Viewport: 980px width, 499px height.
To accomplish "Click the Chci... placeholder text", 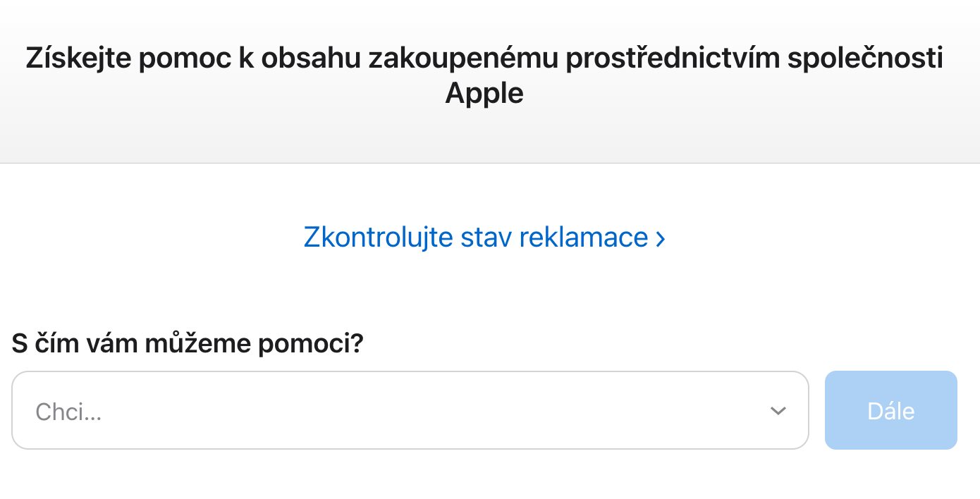I will pos(68,412).
